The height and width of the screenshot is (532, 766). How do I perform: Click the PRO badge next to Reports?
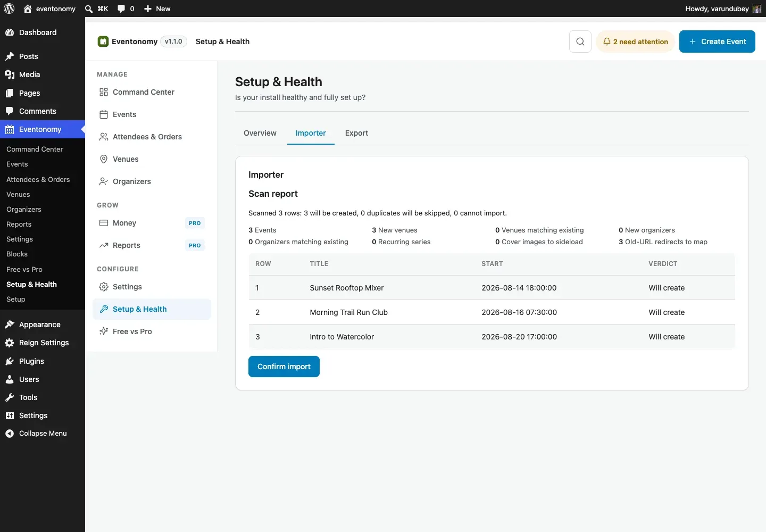click(x=195, y=245)
